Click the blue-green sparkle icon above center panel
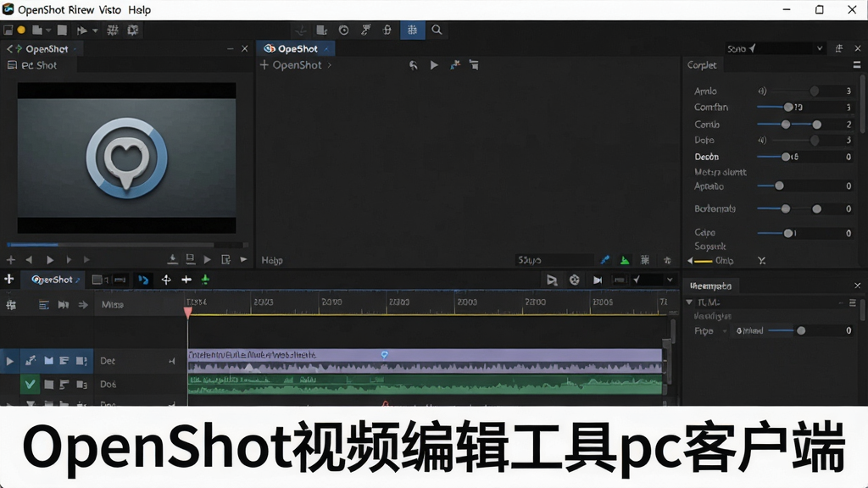 point(455,65)
